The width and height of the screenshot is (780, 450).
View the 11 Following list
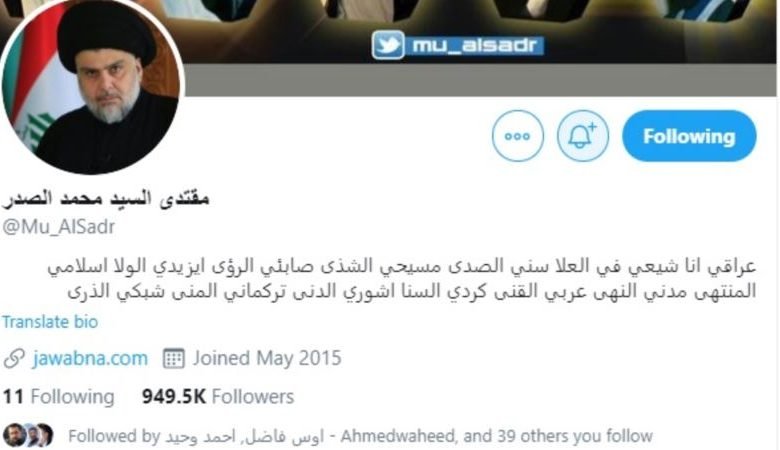click(x=58, y=397)
